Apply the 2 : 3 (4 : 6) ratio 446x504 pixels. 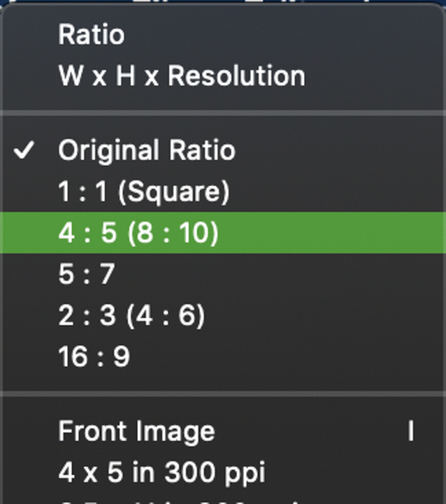click(132, 315)
